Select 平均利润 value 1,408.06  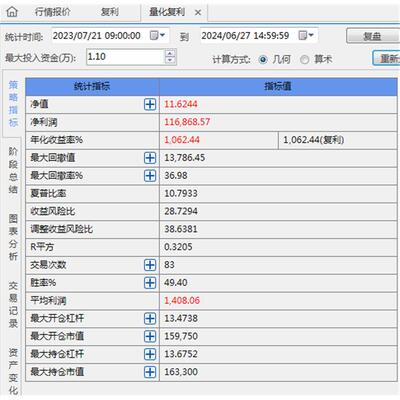(x=182, y=300)
